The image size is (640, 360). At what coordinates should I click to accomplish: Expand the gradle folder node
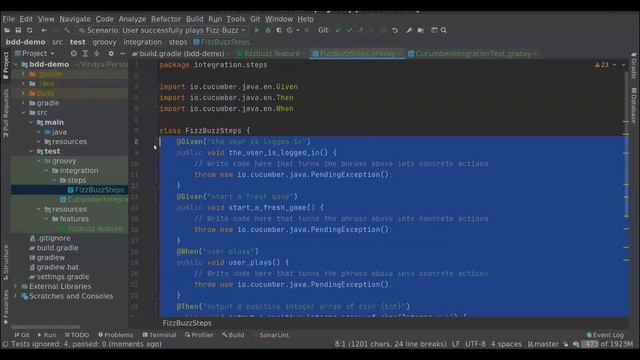[23, 103]
